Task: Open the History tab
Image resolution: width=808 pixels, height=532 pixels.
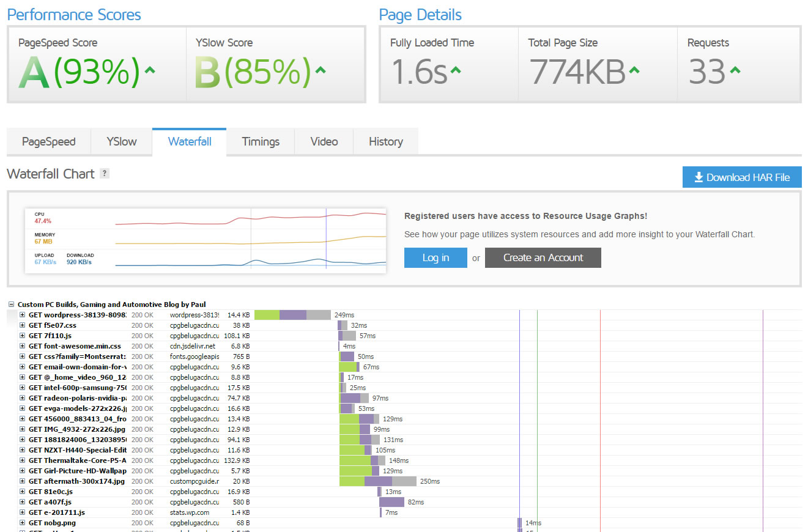Action: point(386,141)
